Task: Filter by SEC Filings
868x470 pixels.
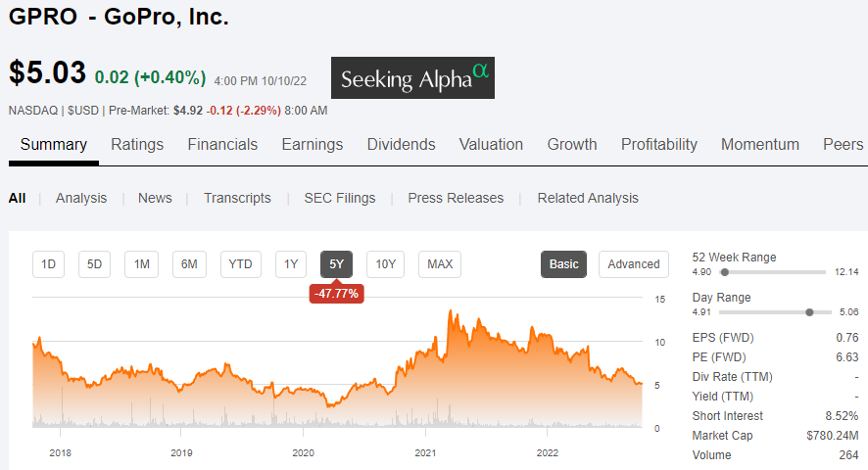Action: [340, 198]
